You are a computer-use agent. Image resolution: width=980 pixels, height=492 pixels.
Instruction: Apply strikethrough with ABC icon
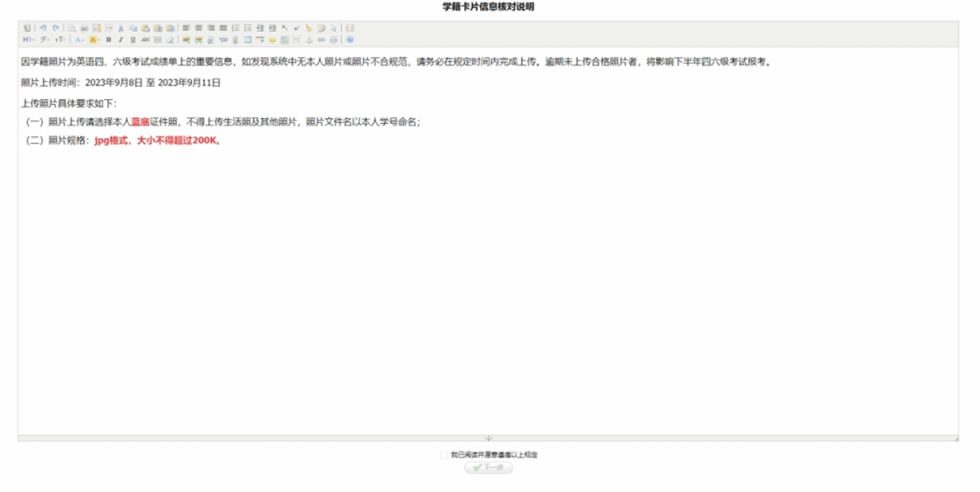tap(146, 40)
